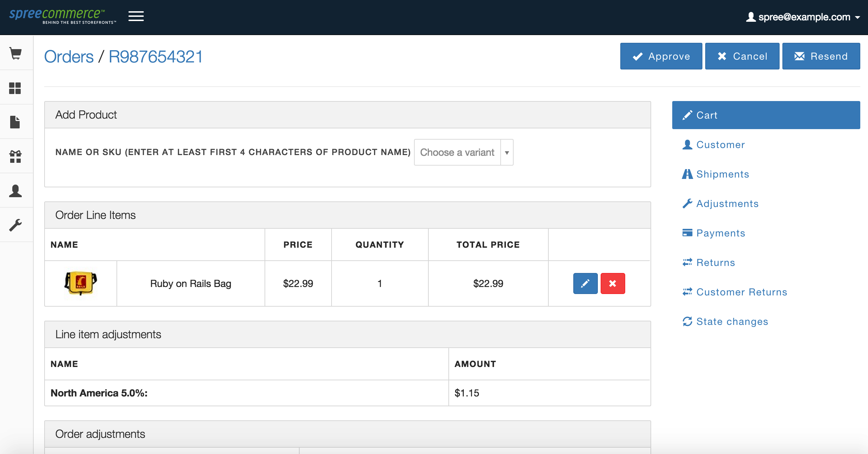
Task: Delete the Ruby on Rails Bag line item
Action: pyautogui.click(x=613, y=283)
